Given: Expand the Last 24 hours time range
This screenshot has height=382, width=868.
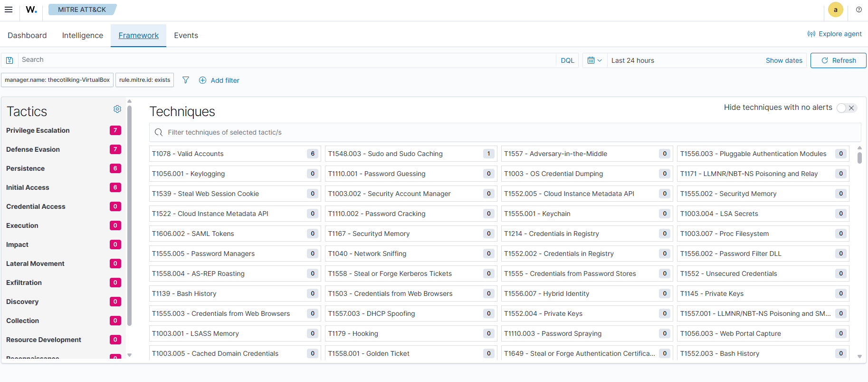Looking at the screenshot, I should pyautogui.click(x=632, y=60).
